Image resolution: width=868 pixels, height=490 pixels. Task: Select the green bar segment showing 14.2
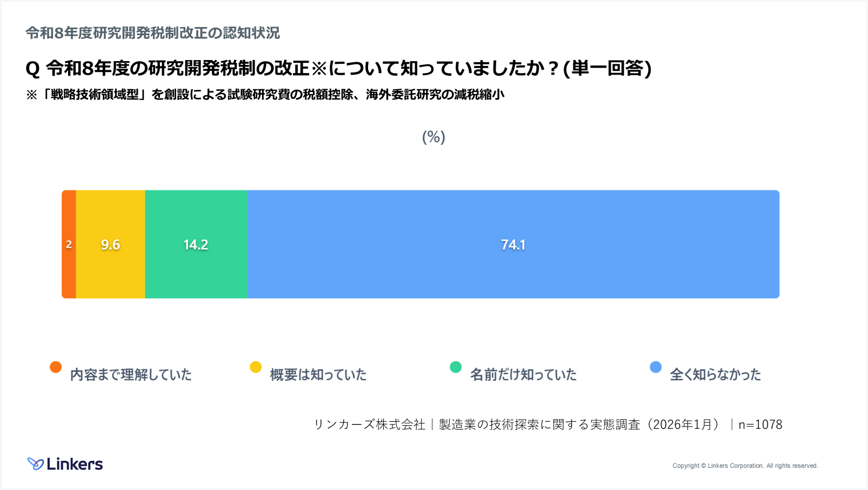point(196,244)
